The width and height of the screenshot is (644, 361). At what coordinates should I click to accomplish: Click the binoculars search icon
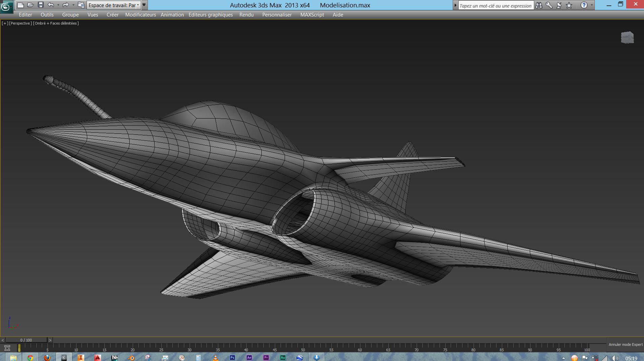(539, 5)
